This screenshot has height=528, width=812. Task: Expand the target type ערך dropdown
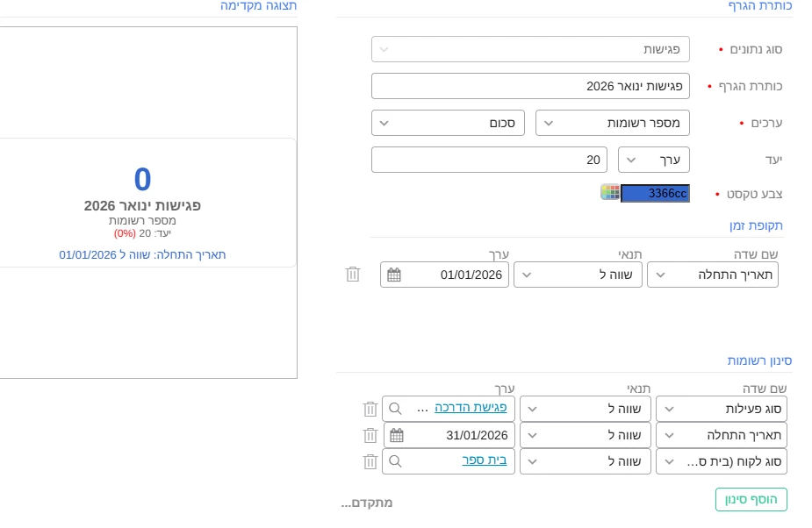point(654,160)
